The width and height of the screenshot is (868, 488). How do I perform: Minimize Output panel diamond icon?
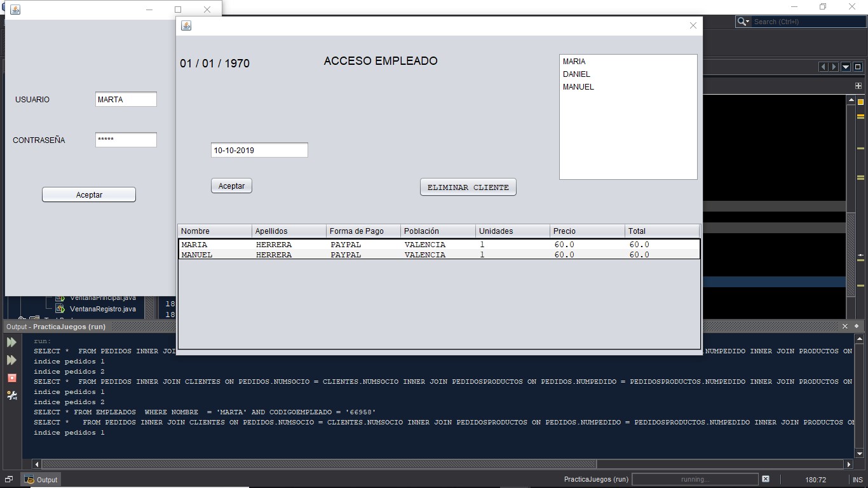tap(857, 326)
